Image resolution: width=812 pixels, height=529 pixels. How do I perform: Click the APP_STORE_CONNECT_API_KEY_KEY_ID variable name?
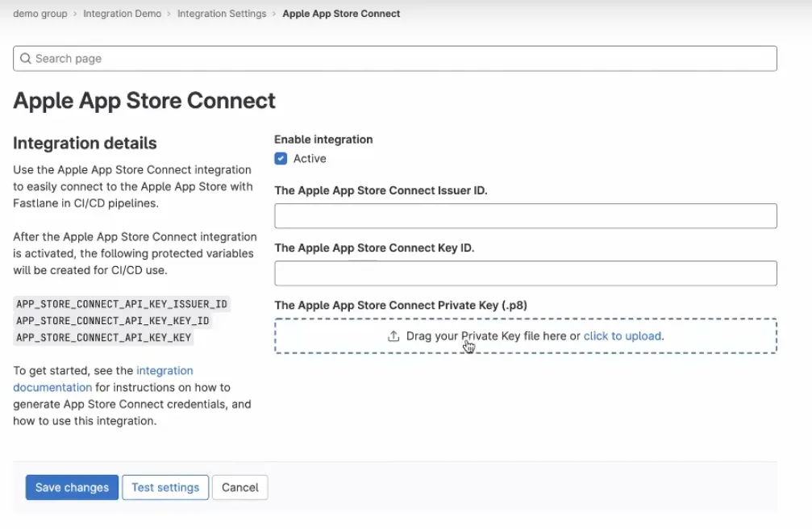pyautogui.click(x=113, y=321)
